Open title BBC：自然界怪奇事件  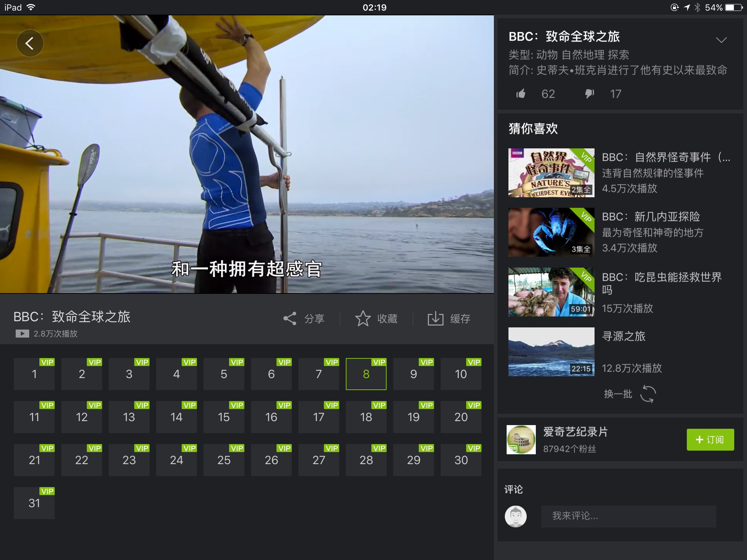click(666, 157)
